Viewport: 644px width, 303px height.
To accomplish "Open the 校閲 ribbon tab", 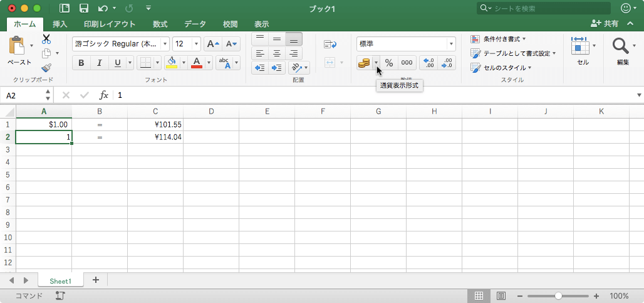I will click(230, 24).
